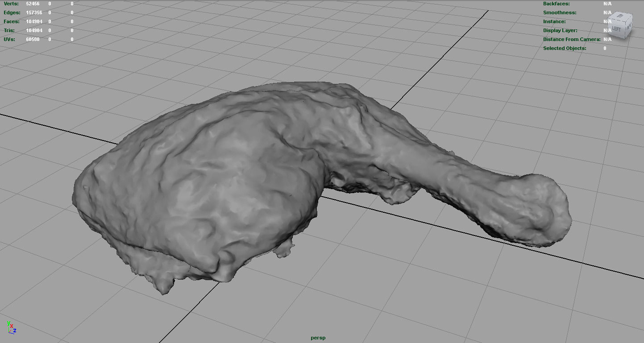Click the edge count value 157356

[x=34, y=12]
